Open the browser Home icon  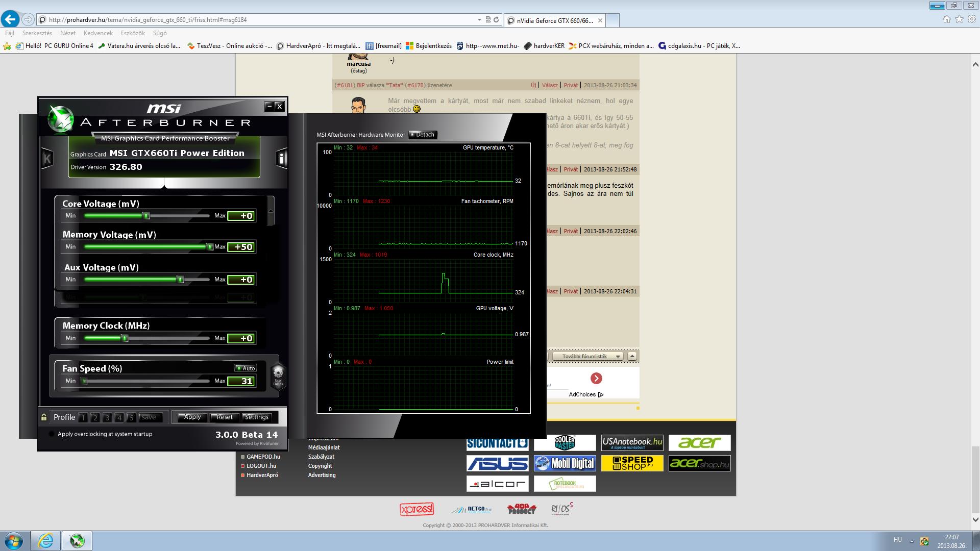[x=947, y=19]
